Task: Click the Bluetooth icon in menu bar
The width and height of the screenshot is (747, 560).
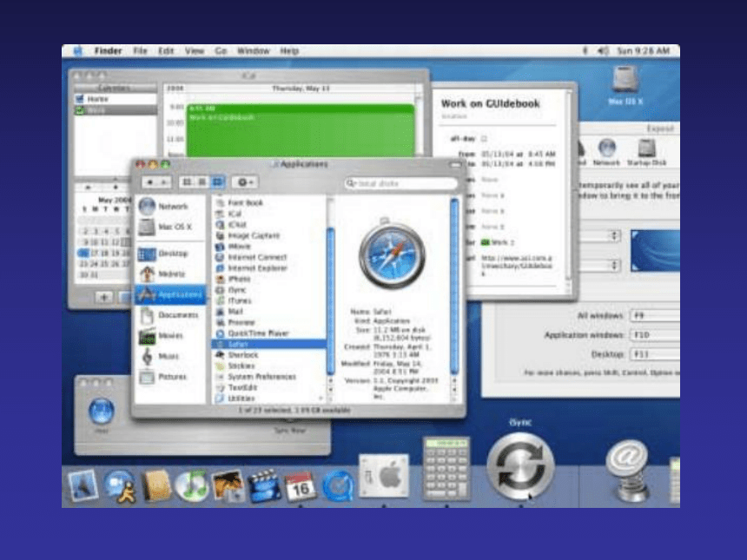Action: [585, 51]
